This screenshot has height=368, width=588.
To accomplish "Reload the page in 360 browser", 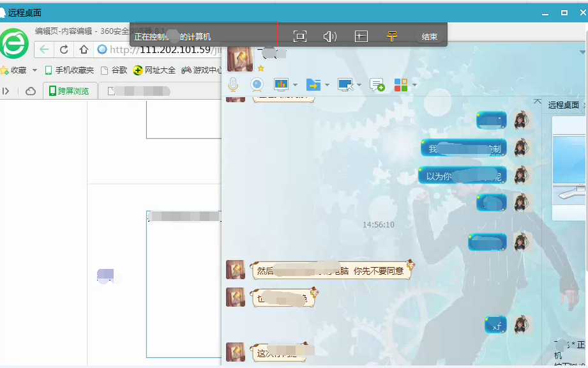I will click(64, 50).
